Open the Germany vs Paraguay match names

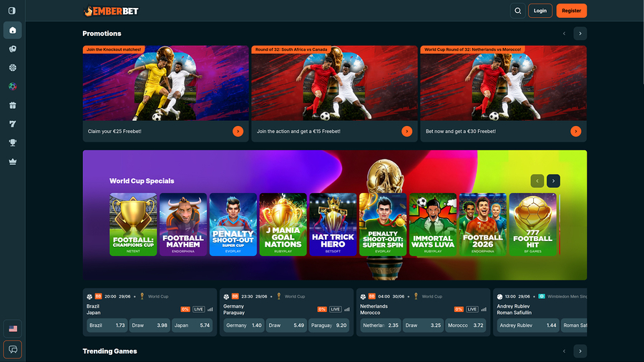[x=234, y=310]
